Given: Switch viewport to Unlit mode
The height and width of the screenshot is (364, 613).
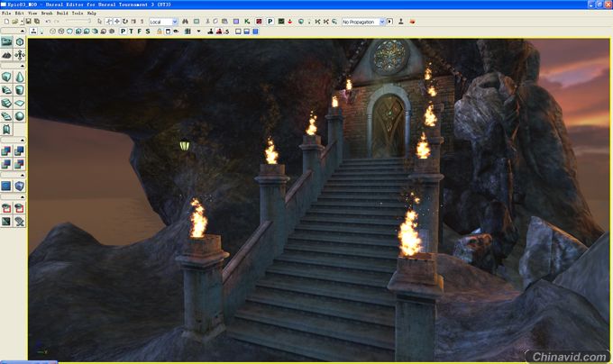Looking at the screenshot, I should pyautogui.click(x=69, y=32).
